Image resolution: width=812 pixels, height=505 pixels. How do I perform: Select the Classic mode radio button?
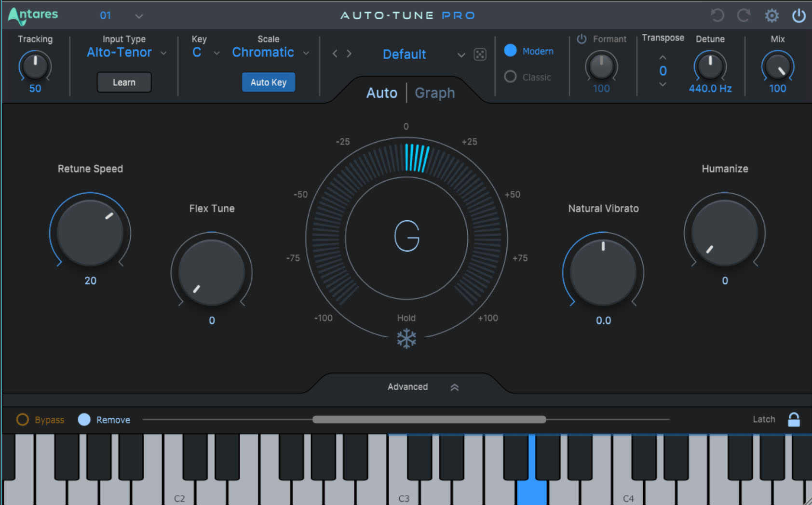click(x=510, y=77)
